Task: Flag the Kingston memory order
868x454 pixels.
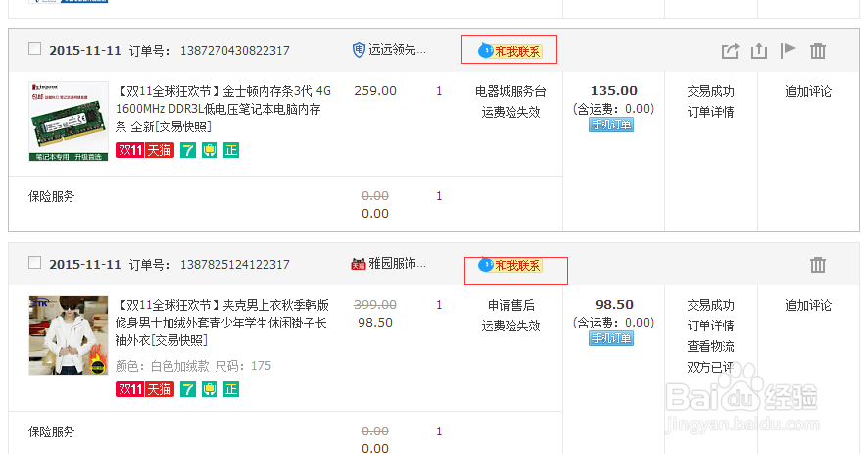Action: [788, 51]
